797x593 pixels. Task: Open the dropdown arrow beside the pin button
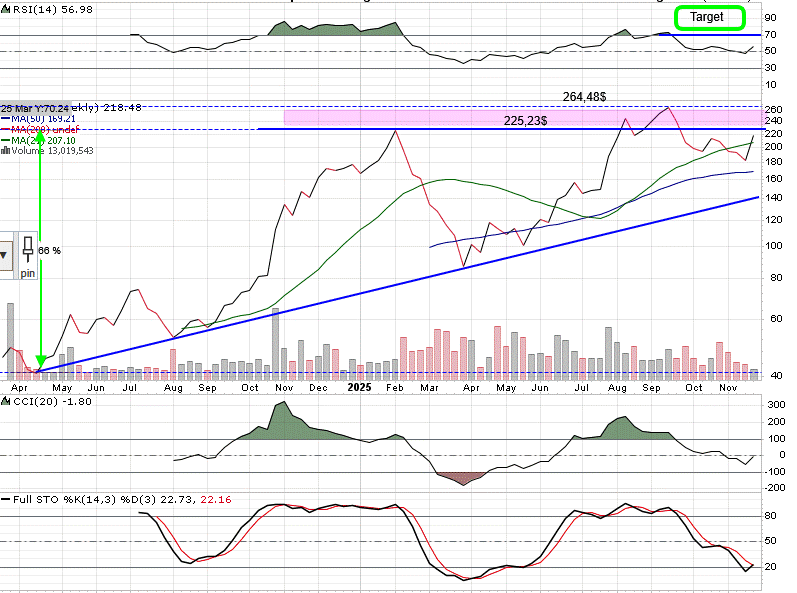coord(5,254)
